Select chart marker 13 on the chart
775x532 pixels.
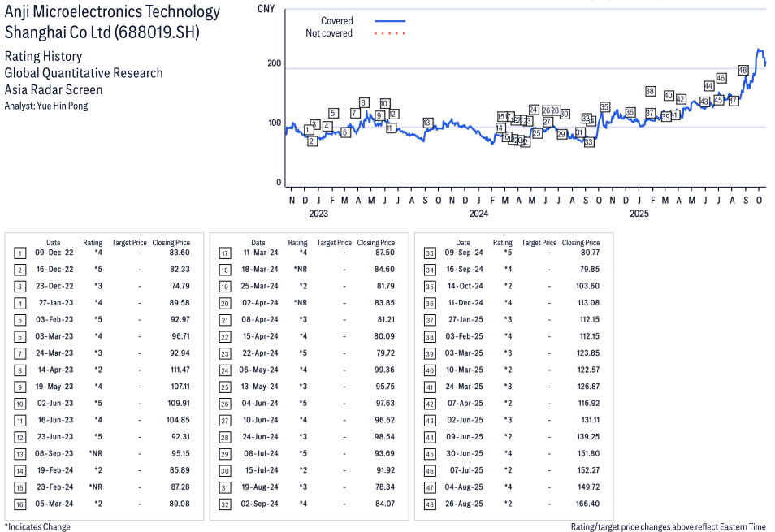pos(427,123)
